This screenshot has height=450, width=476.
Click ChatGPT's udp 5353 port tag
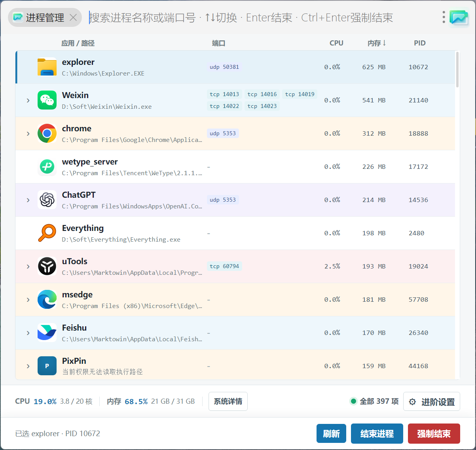click(x=223, y=200)
